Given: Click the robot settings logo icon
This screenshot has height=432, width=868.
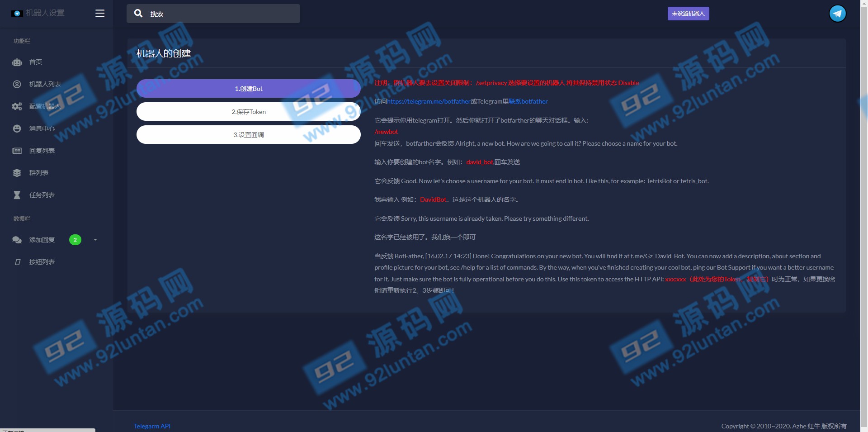Looking at the screenshot, I should click(17, 14).
